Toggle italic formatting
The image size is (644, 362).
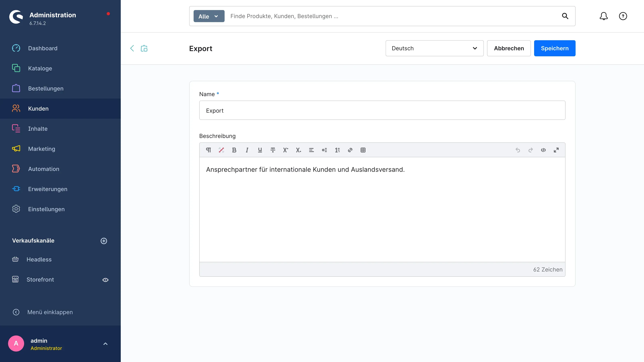point(247,150)
